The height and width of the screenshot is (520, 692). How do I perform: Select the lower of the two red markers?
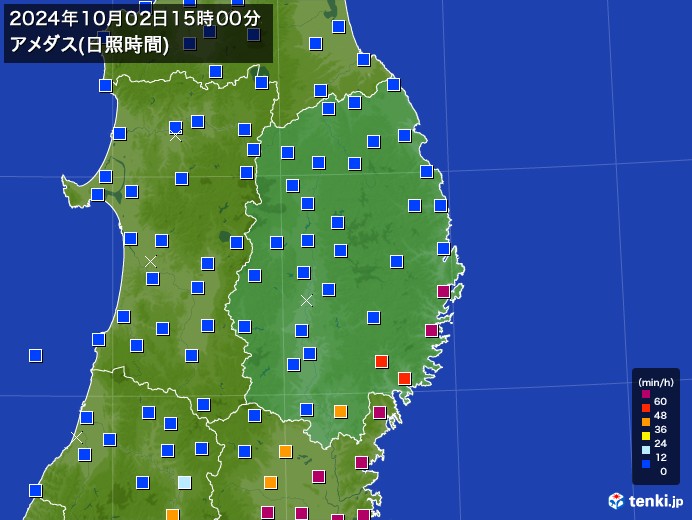[x=404, y=378]
